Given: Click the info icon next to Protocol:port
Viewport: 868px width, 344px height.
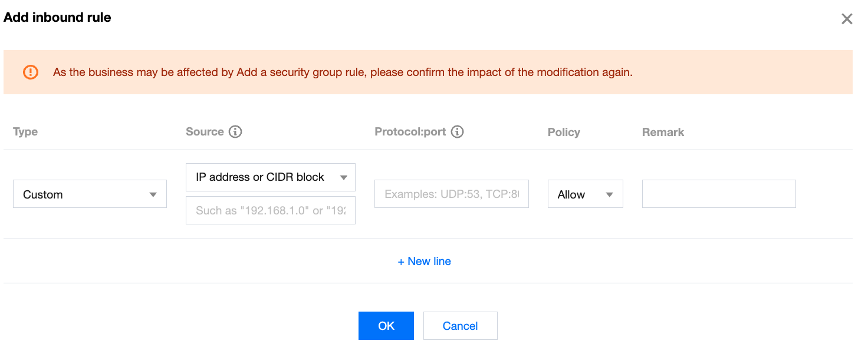Looking at the screenshot, I should [457, 131].
